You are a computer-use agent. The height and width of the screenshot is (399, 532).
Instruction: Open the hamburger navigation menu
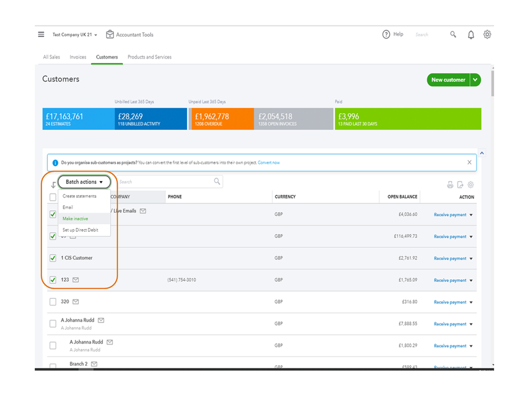click(41, 34)
